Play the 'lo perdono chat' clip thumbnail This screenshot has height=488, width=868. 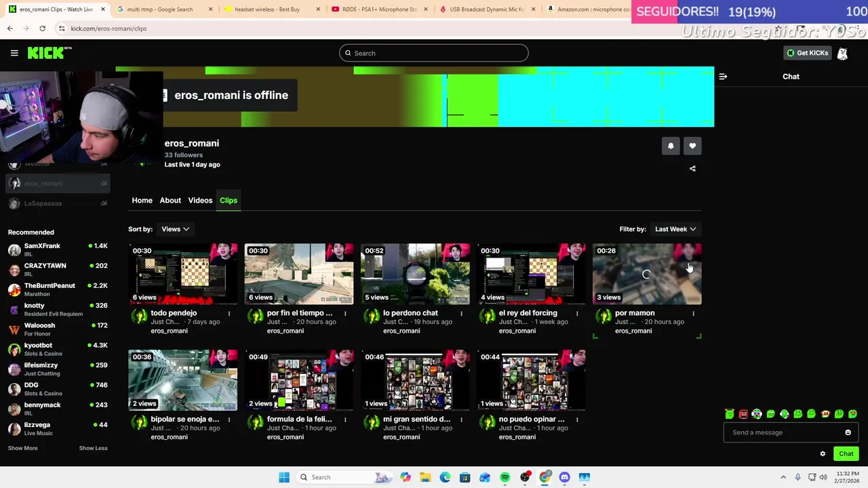415,274
